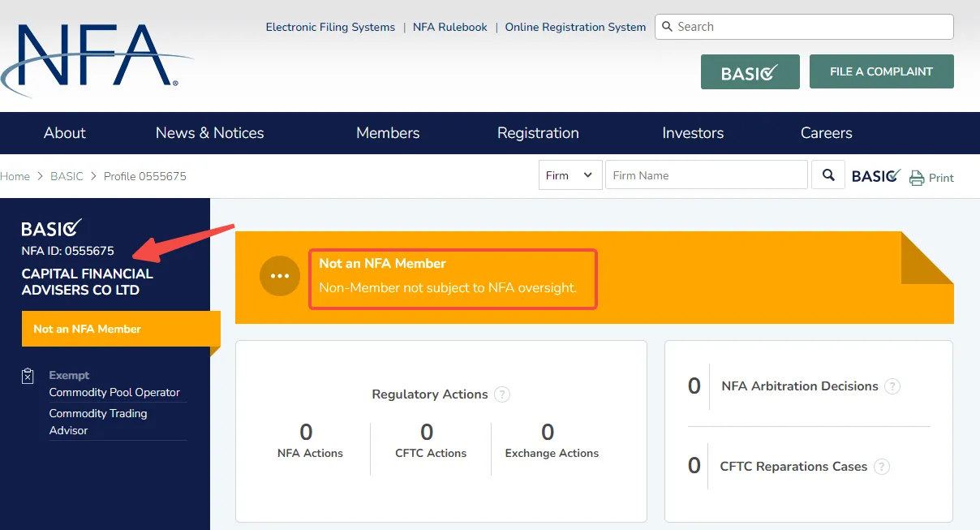Screen dimensions: 980x530
Task: Go to BASIC in the breadcrumb
Action: click(x=67, y=176)
